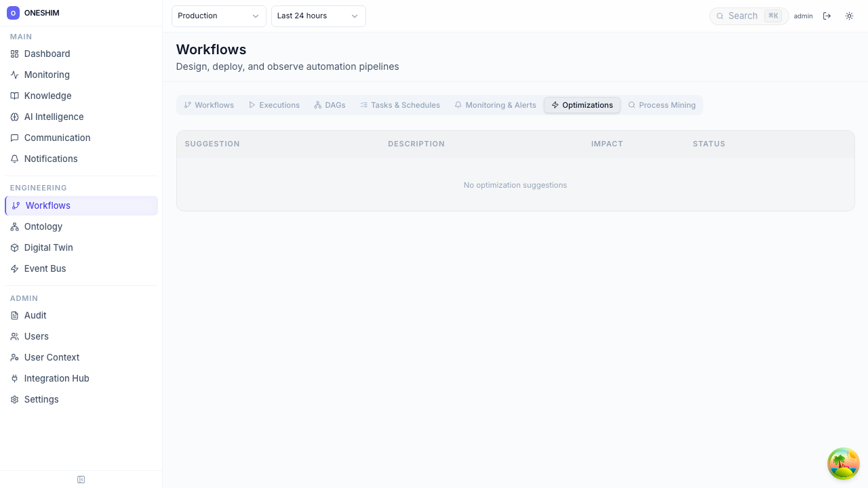The height and width of the screenshot is (488, 868).
Task: Open the Last 24 hours time filter
Action: tap(318, 16)
